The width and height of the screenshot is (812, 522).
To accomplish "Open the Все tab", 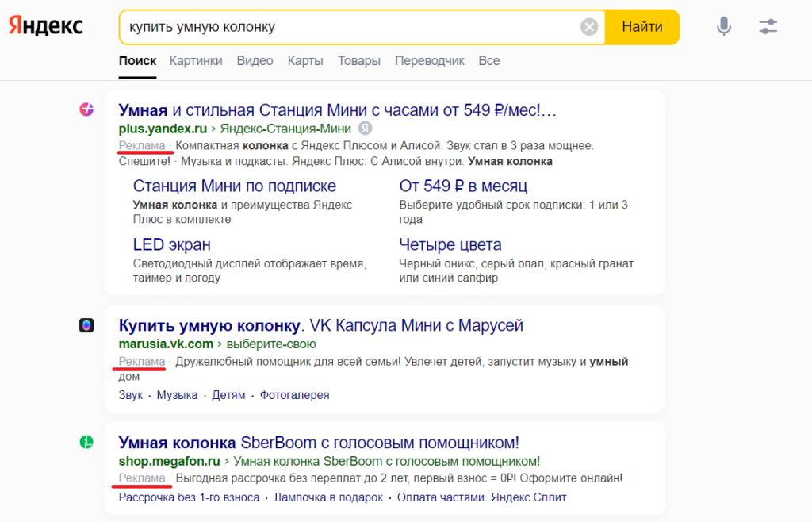I will (x=488, y=60).
